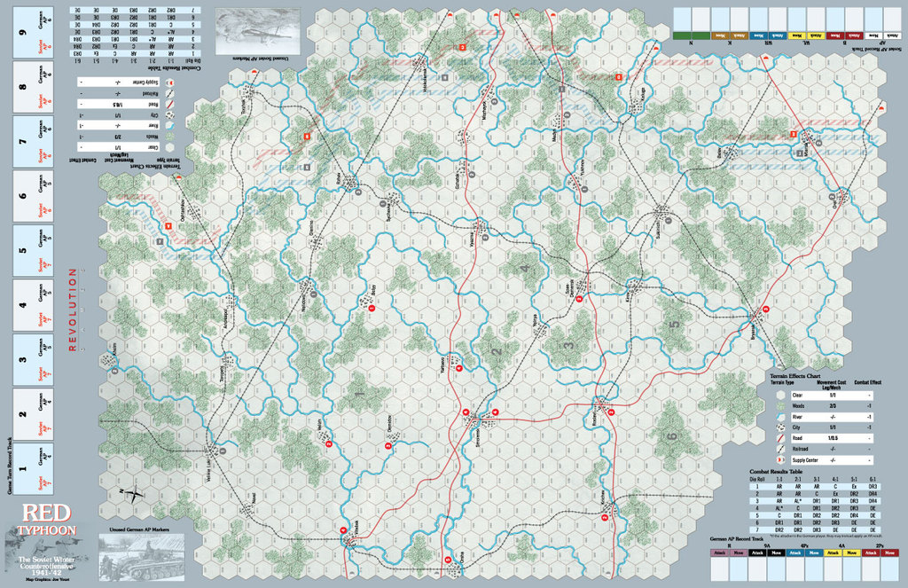Image resolution: width=908 pixels, height=588 pixels.
Task: Click the vertical red REVOLUTION games logo
Action: pyautogui.click(x=73, y=310)
